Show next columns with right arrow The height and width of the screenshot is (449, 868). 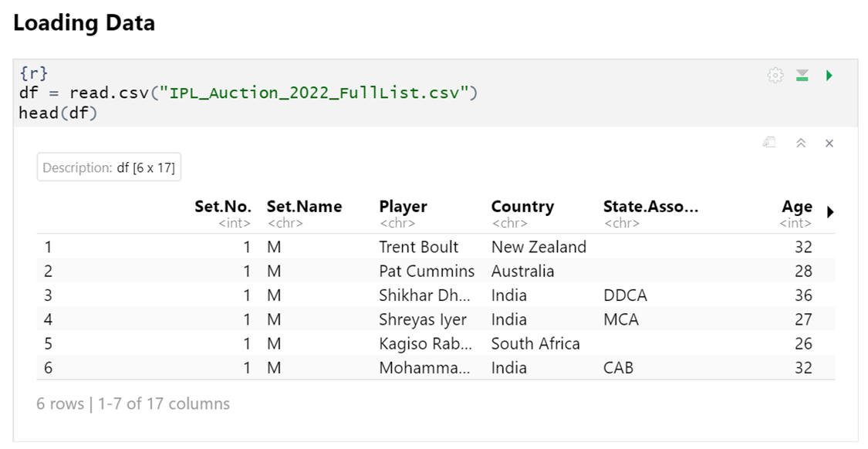pyautogui.click(x=830, y=211)
